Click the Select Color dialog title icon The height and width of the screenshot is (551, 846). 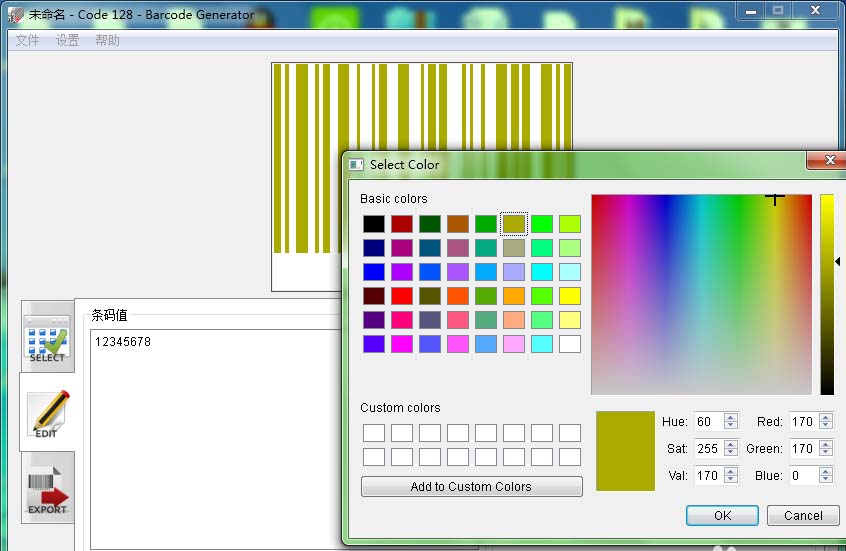click(356, 165)
